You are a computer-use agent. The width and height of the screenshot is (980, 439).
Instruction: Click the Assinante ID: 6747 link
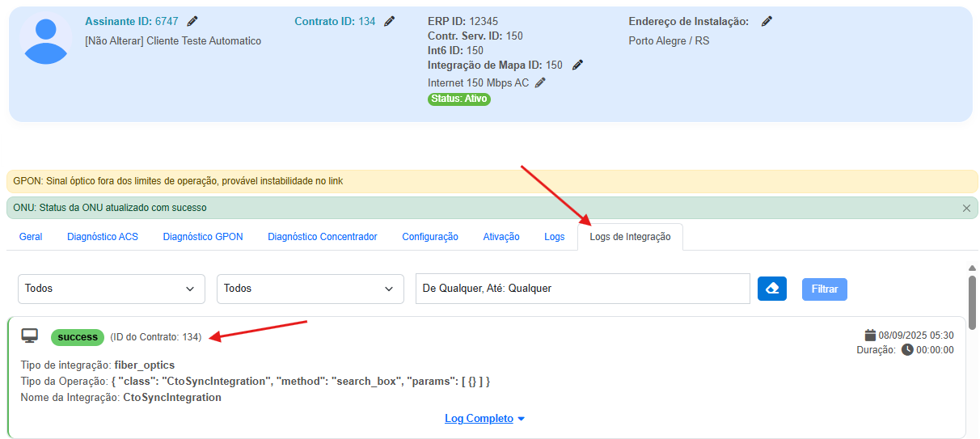point(132,21)
